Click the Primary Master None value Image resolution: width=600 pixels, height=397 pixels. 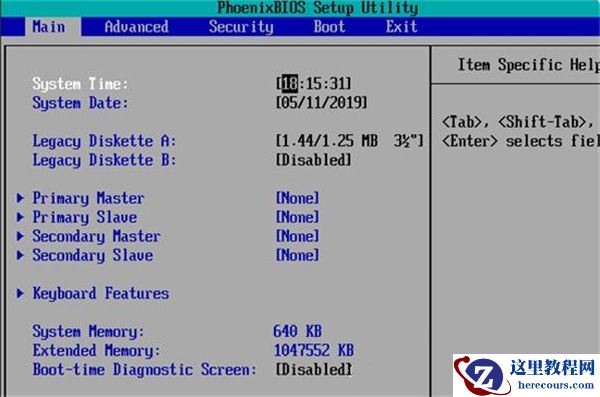pos(297,198)
